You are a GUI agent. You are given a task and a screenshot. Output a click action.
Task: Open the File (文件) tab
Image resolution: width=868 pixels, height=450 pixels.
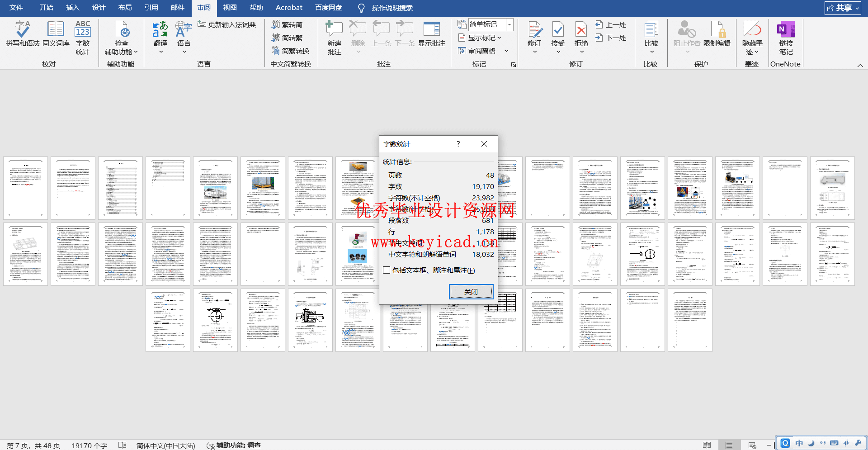click(x=16, y=8)
